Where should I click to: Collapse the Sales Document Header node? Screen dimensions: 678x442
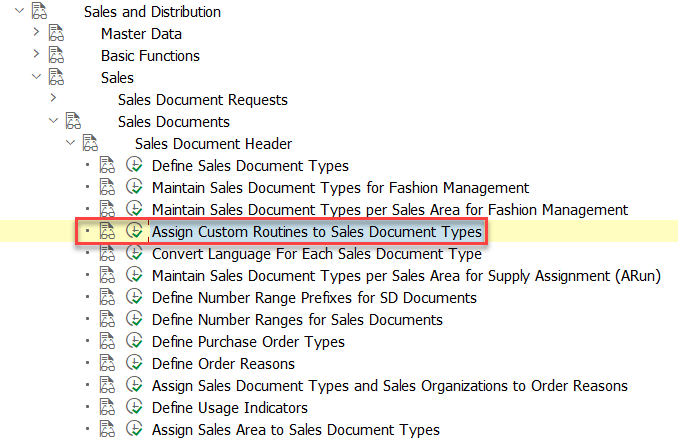click(70, 142)
